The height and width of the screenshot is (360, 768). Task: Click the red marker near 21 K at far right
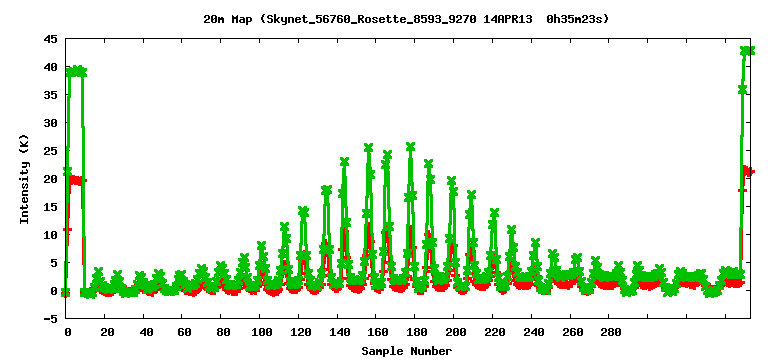749,171
